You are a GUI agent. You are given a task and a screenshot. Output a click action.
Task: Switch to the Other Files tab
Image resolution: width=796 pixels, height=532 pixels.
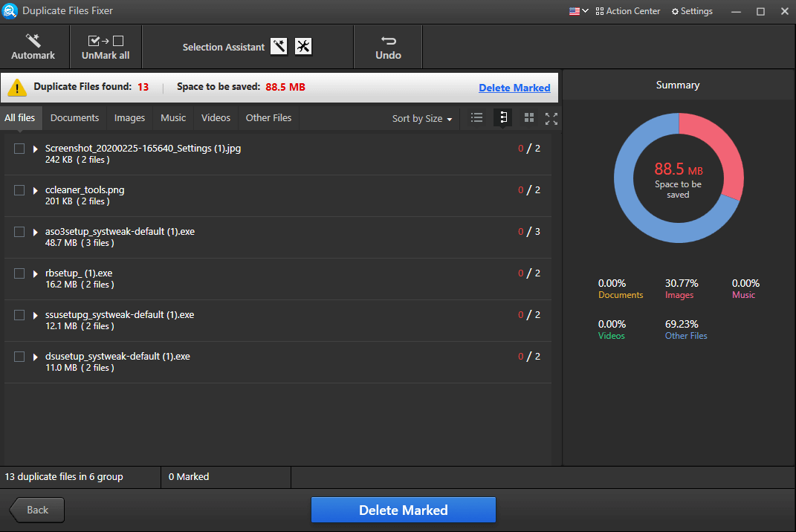click(x=268, y=118)
